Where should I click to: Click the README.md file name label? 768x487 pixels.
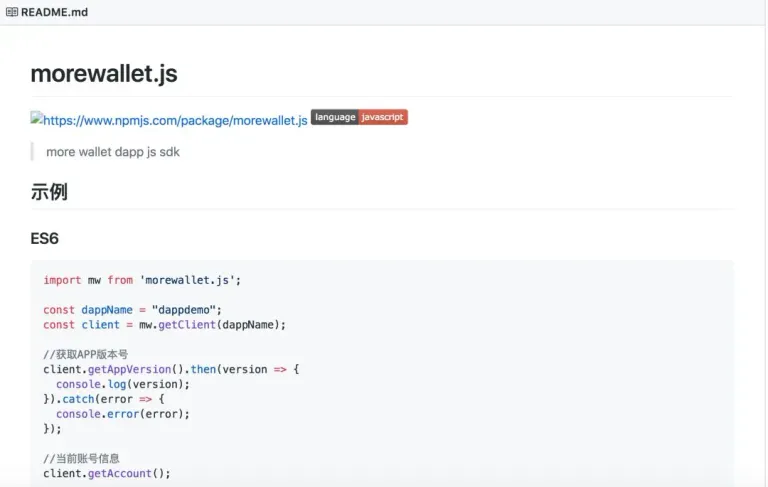click(x=54, y=12)
